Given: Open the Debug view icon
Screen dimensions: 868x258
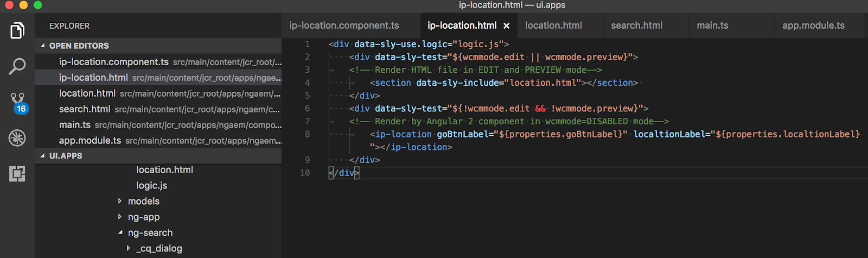Looking at the screenshot, I should (x=17, y=138).
